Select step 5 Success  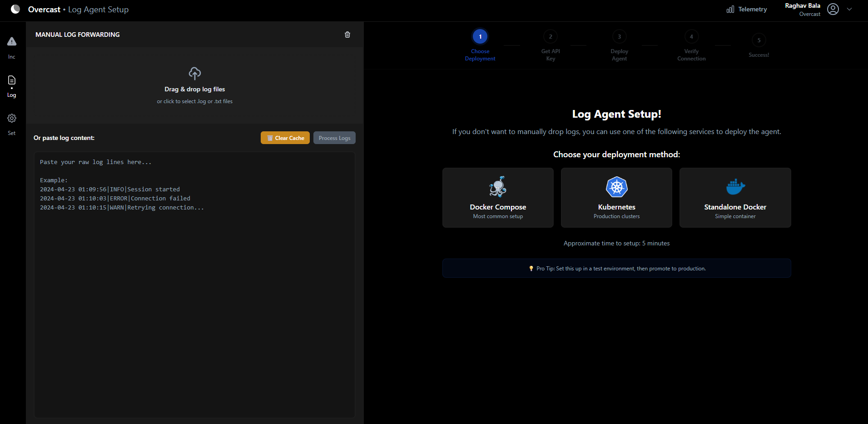coord(759,45)
